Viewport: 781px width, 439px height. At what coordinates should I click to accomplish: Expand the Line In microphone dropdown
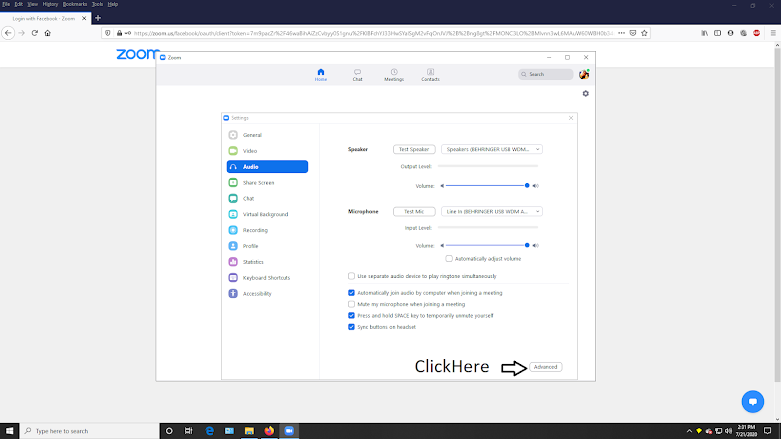[x=492, y=212]
